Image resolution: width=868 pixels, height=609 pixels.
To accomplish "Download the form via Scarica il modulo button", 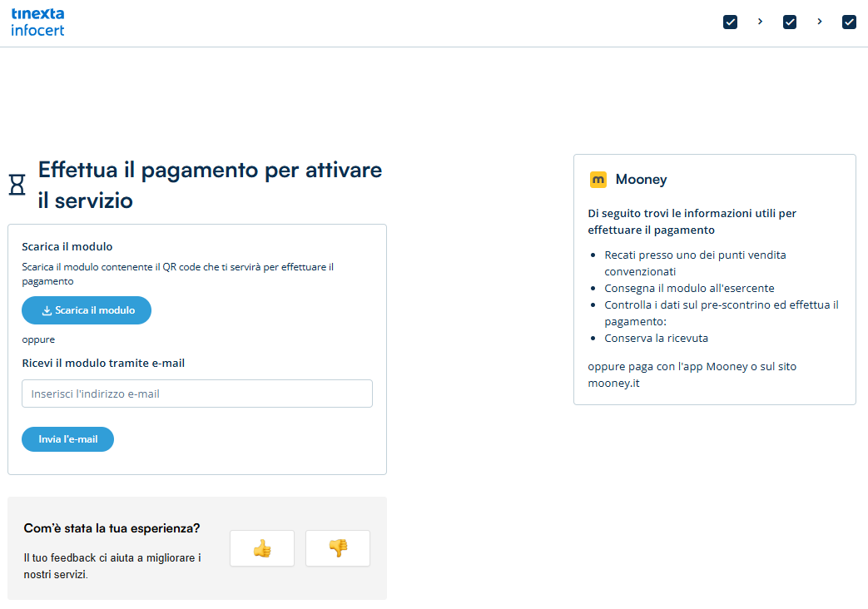I will pos(87,310).
